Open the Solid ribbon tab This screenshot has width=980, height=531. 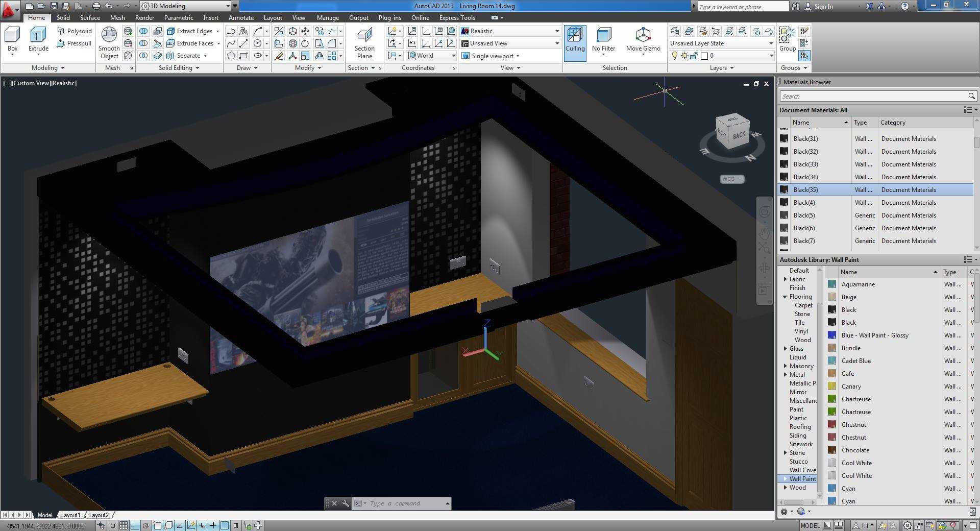(63, 18)
